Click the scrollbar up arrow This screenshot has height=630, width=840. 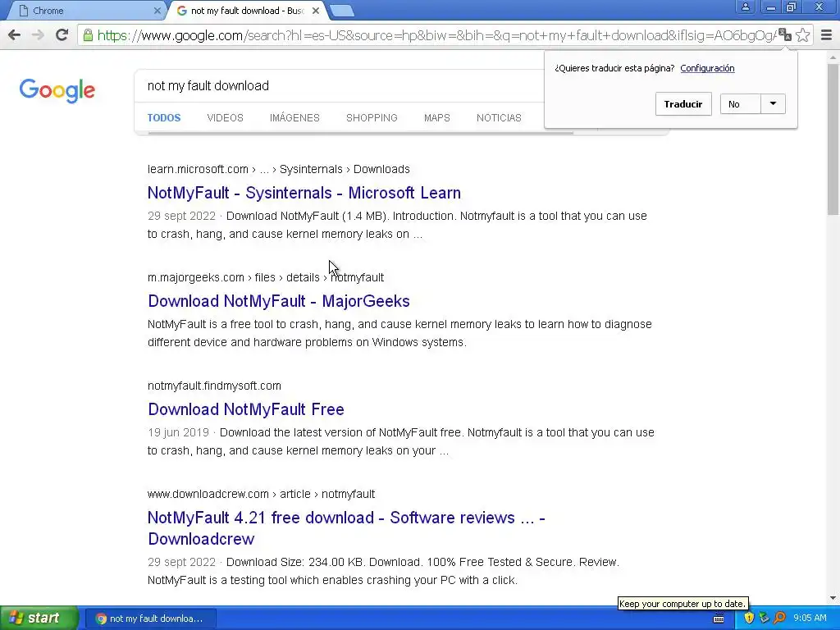(x=833, y=57)
